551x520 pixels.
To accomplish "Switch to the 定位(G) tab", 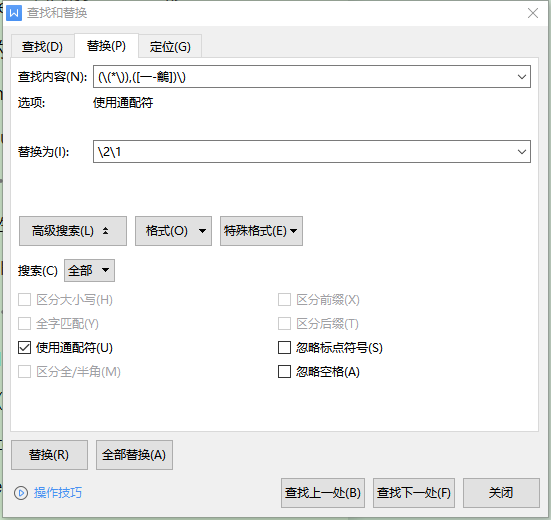I will (x=170, y=46).
